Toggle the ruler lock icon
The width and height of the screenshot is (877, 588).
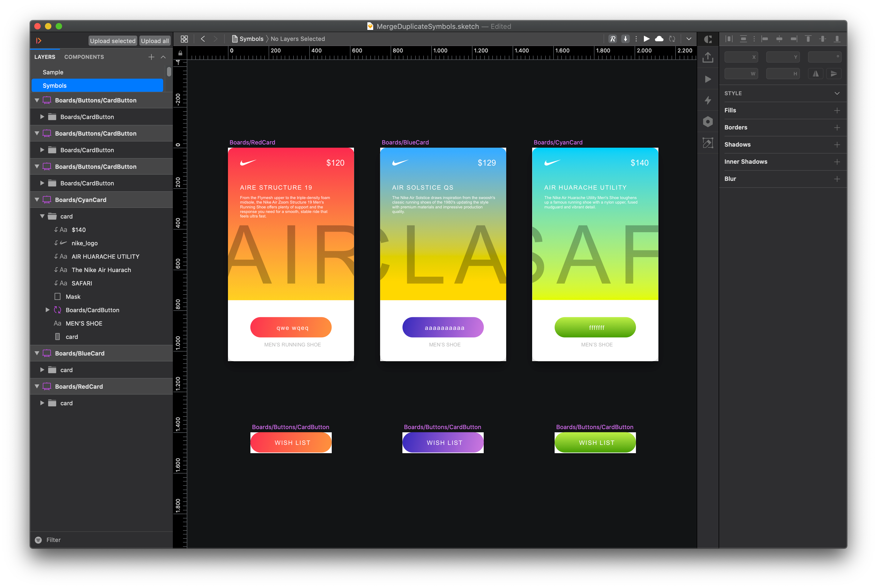pos(180,53)
